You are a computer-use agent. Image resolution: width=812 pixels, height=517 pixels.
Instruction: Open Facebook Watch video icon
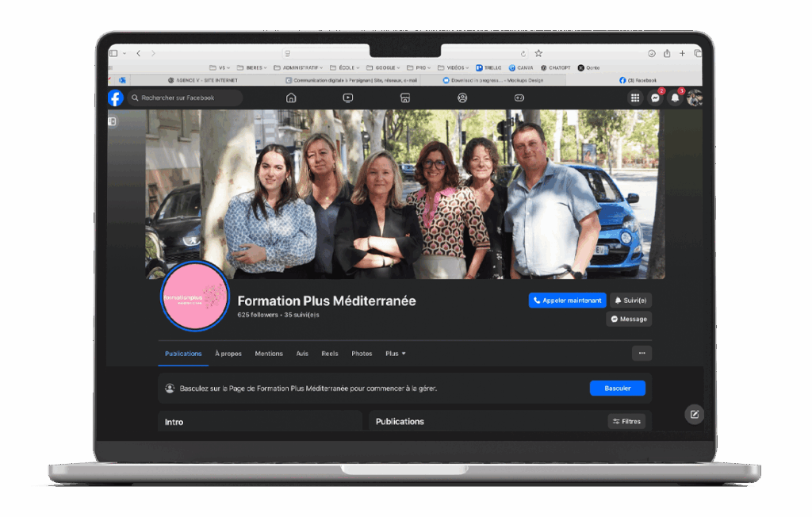click(x=347, y=98)
